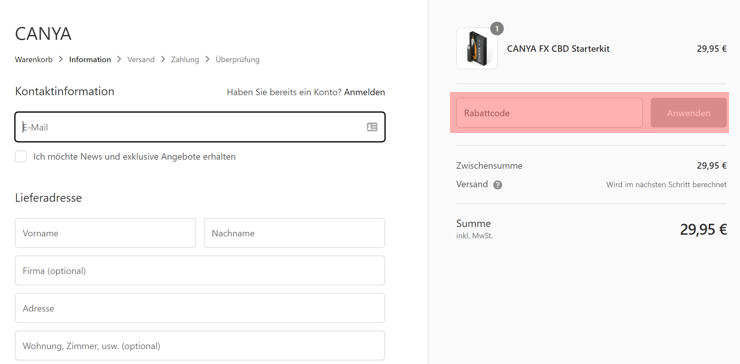The image size is (740, 364).
Task: Focus the E-Mail input field
Action: pyautogui.click(x=200, y=127)
